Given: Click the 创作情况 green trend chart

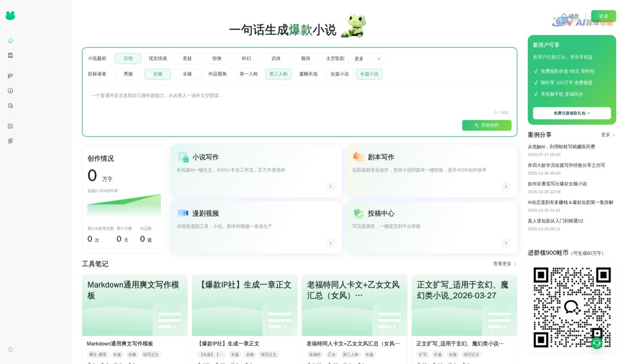Looking at the screenshot, I should pyautogui.click(x=124, y=206).
